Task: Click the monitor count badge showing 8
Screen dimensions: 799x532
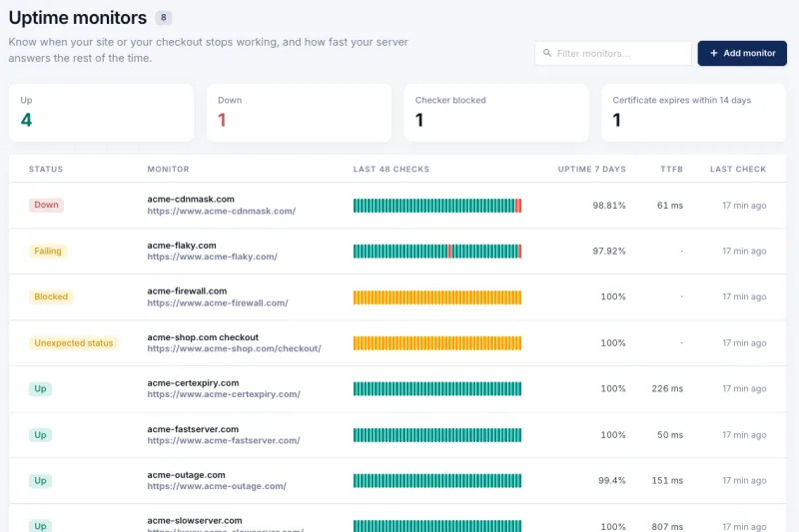Action: coord(163,18)
